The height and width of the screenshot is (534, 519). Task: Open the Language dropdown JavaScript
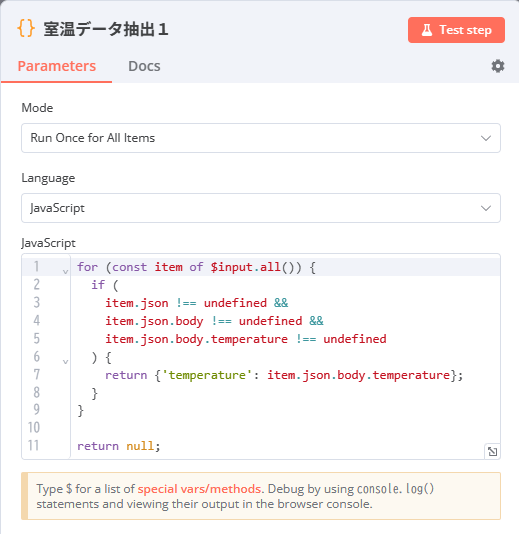(261, 208)
